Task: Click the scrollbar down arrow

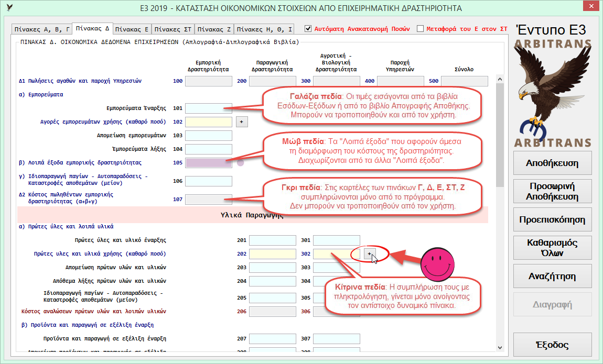Action: click(x=500, y=347)
